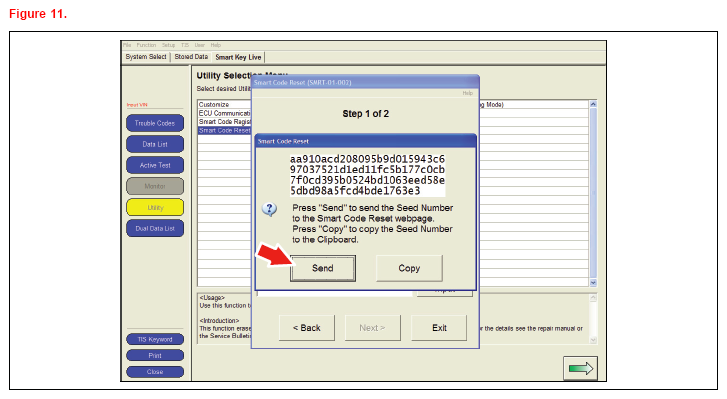Select ECU Communication entry in the utility list
727x399 pixels.
224,113
